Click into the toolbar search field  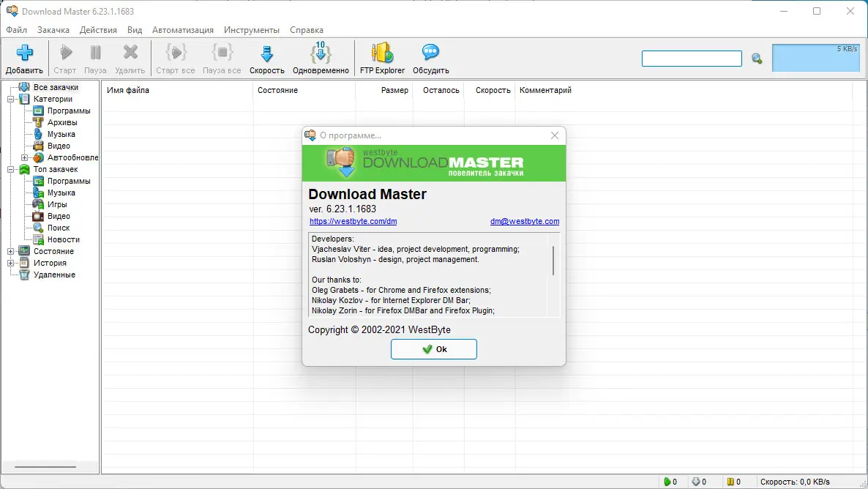tap(692, 58)
